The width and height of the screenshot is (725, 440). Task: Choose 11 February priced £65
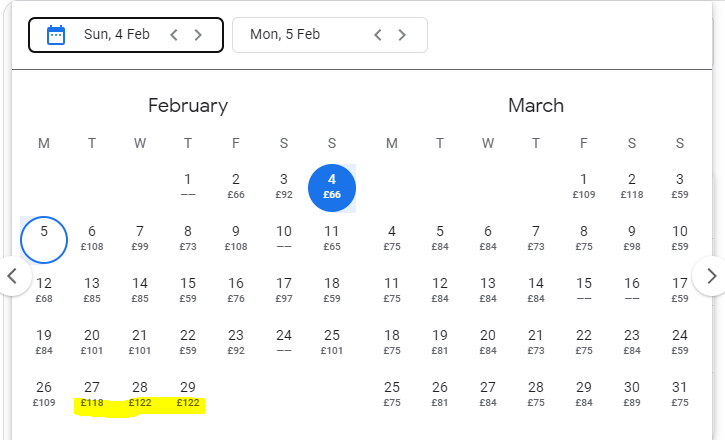332,238
